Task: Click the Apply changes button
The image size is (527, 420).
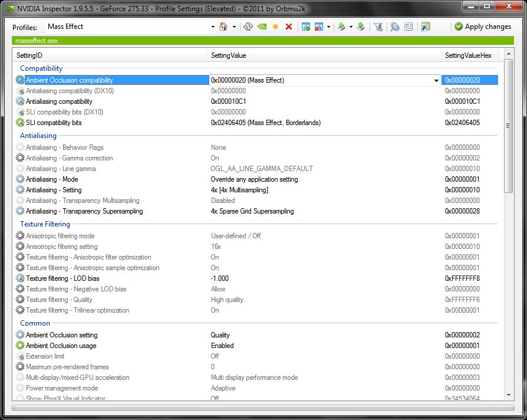Action: tap(483, 27)
